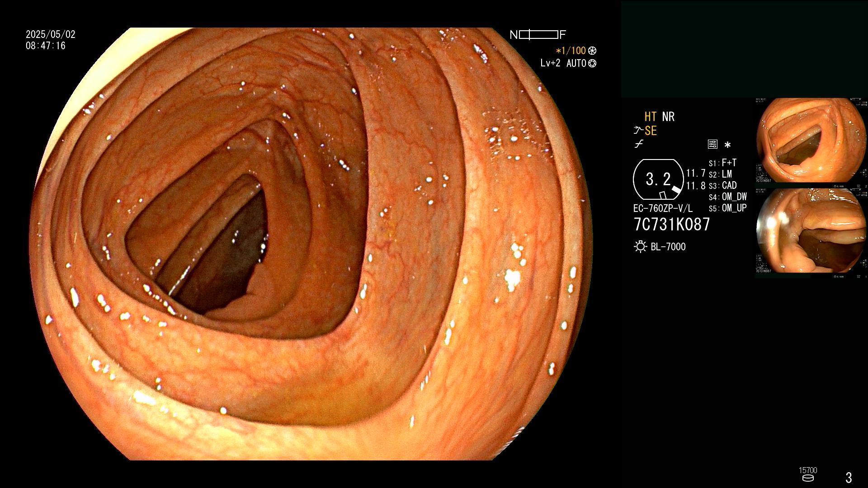Select the S1: F+T switch assignment

(722, 163)
